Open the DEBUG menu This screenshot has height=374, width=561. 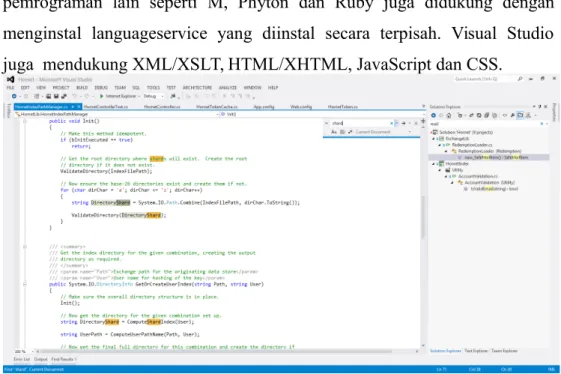click(101, 88)
